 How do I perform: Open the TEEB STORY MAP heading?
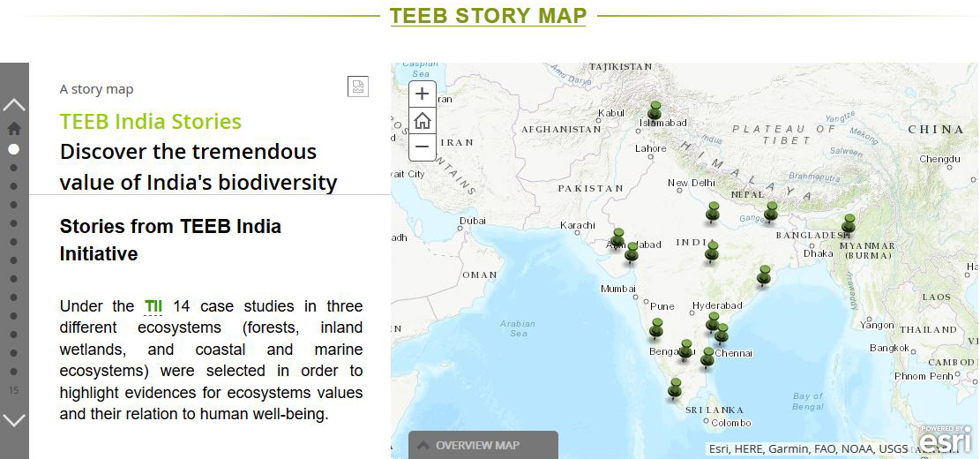tap(488, 16)
